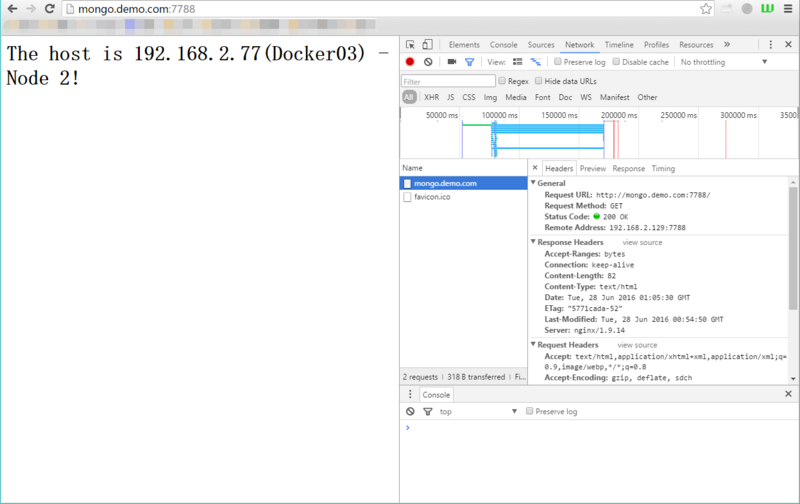Enable network Preserve log checkbox

pos(558,62)
